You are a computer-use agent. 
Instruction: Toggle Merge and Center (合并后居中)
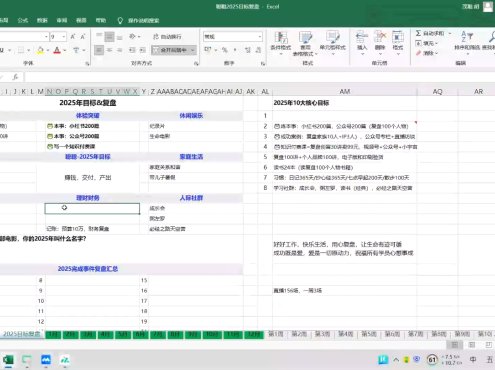pyautogui.click(x=170, y=50)
